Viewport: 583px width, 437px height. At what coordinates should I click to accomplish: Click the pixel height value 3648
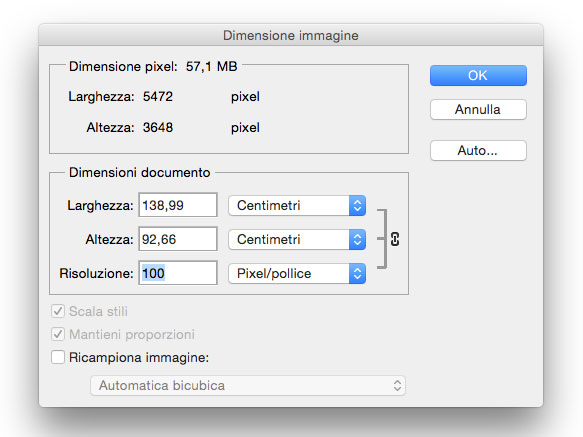[x=158, y=128]
